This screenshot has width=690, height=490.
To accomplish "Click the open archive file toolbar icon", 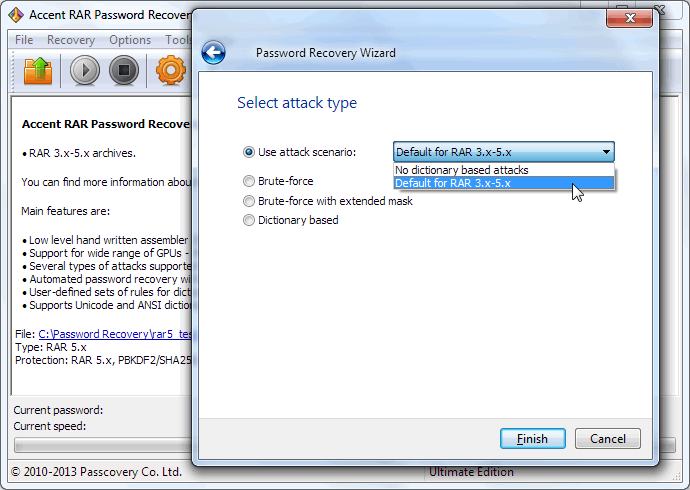I will tap(38, 71).
